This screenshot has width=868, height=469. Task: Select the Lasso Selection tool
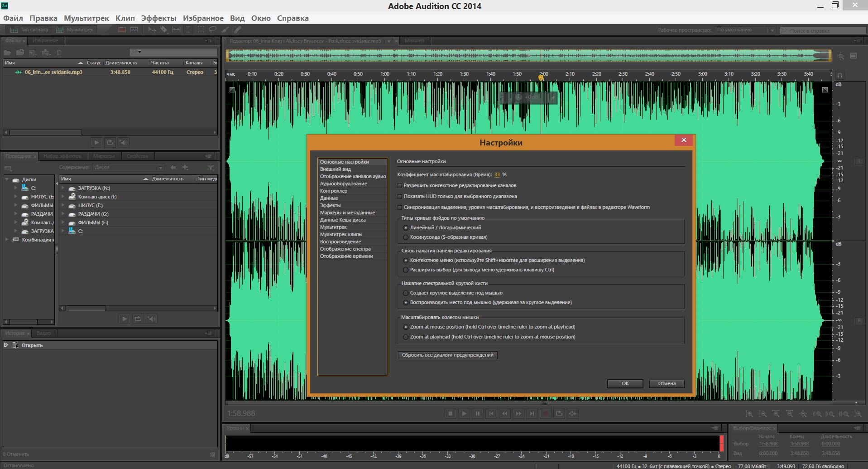point(213,29)
